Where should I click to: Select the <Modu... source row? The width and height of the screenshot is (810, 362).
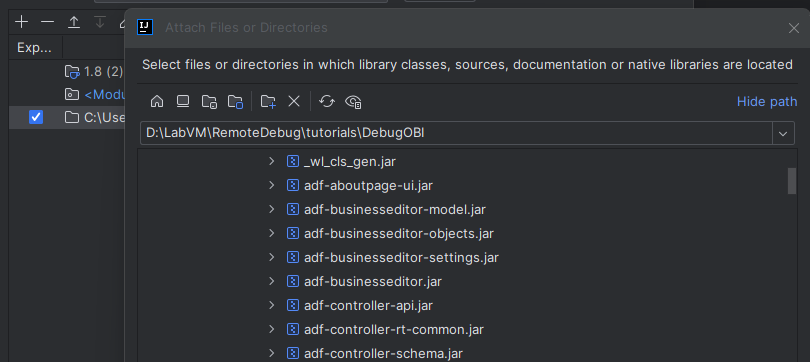click(x=67, y=94)
